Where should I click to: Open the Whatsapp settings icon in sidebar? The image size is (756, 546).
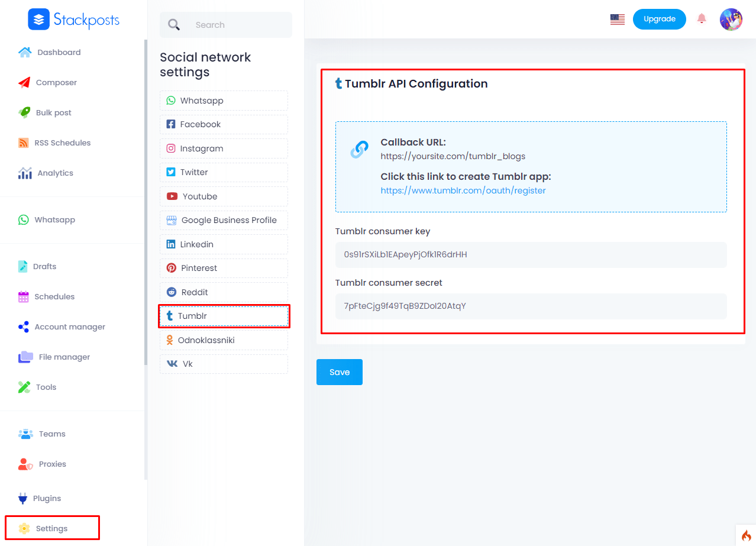point(23,219)
